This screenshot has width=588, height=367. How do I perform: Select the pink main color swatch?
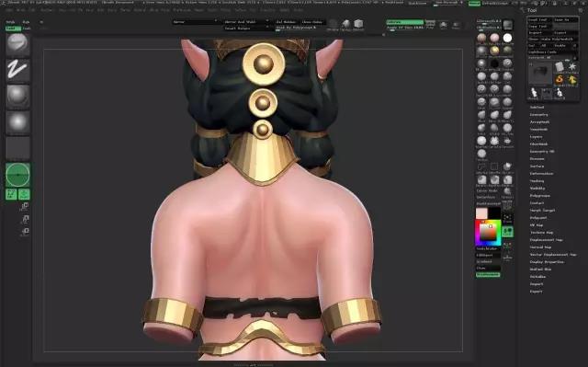click(x=481, y=213)
